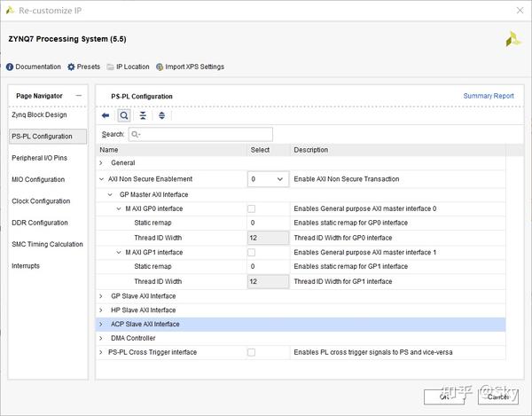The height and width of the screenshot is (416, 532).
Task: Enable the M AXI GP0 interface checkbox
Action: (x=252, y=208)
